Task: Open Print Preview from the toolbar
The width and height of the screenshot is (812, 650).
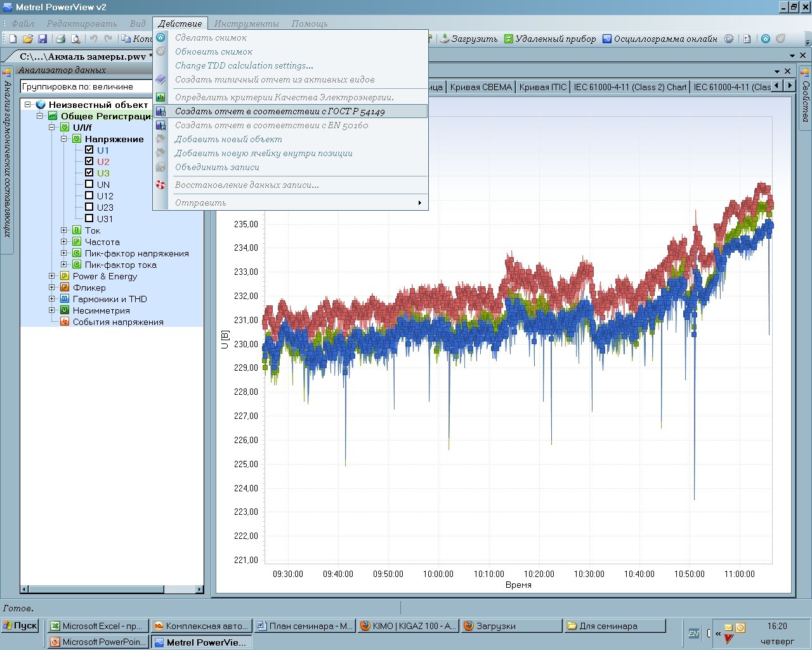Action: click(x=75, y=39)
